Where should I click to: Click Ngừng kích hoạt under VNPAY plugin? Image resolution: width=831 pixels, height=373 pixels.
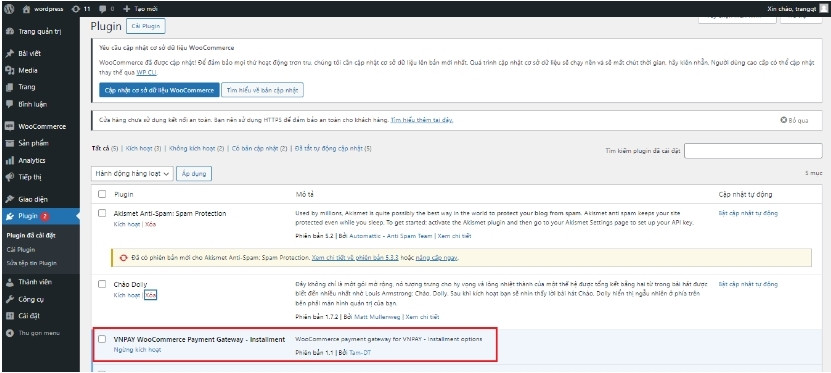[137, 350]
